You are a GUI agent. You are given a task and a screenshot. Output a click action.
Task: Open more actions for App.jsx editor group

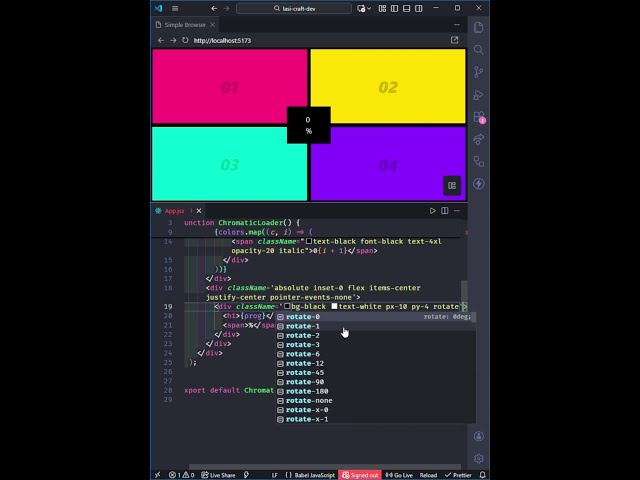[457, 211]
